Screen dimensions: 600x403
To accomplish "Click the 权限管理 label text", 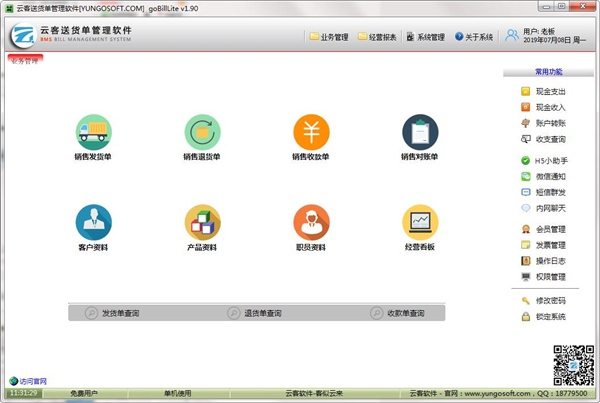I will tap(550, 277).
